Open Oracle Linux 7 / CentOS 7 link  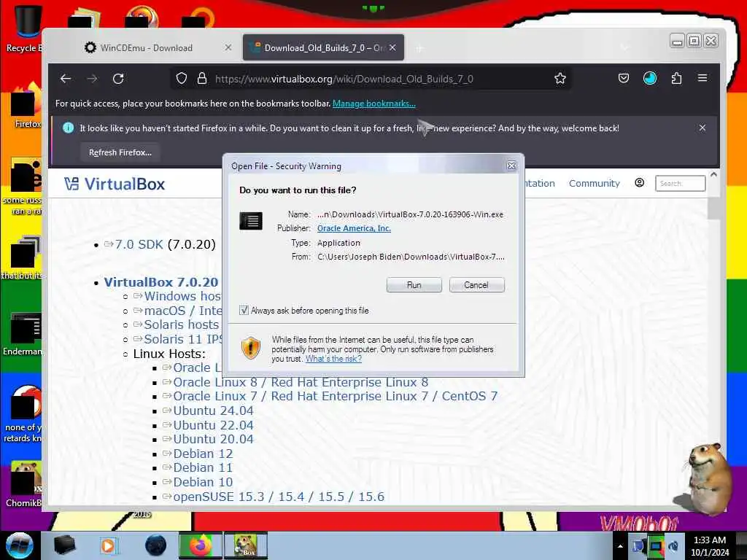pyautogui.click(x=336, y=396)
